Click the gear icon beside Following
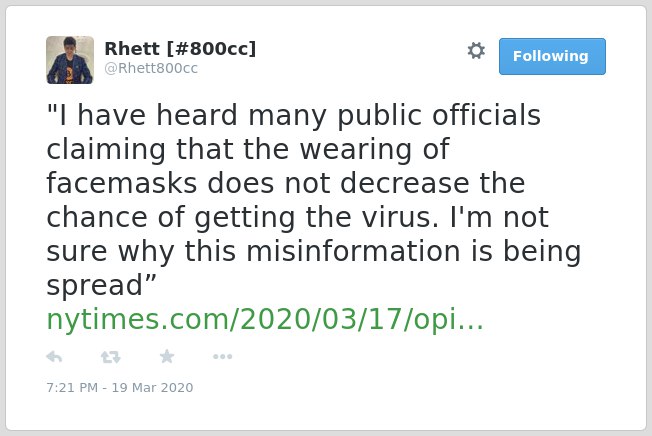This screenshot has height=436, width=652. pyautogui.click(x=476, y=51)
